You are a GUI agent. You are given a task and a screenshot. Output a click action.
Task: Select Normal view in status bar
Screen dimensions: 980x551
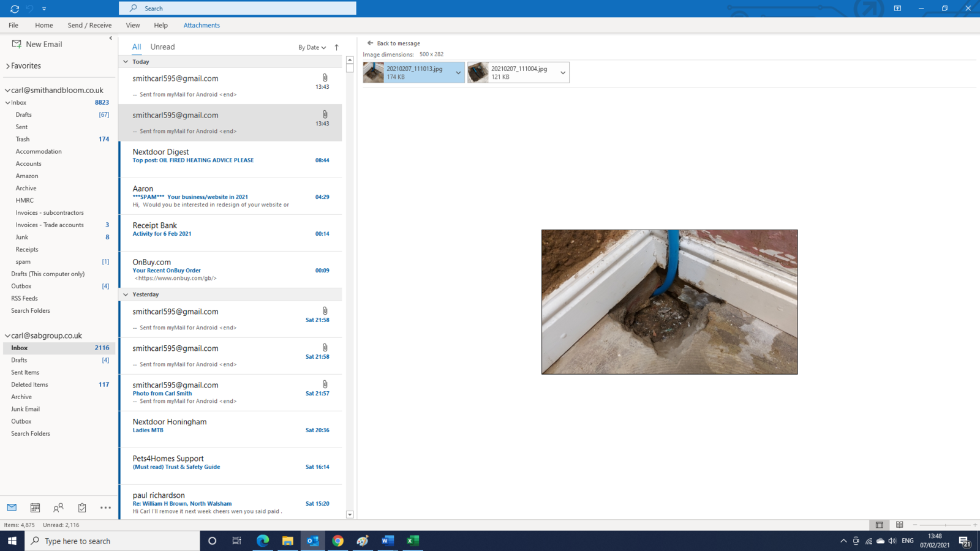click(x=879, y=525)
